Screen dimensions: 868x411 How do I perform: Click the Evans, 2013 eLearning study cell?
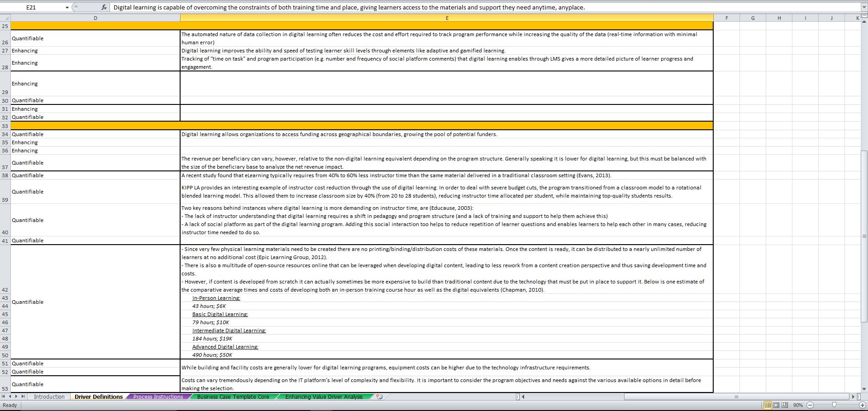pos(447,175)
